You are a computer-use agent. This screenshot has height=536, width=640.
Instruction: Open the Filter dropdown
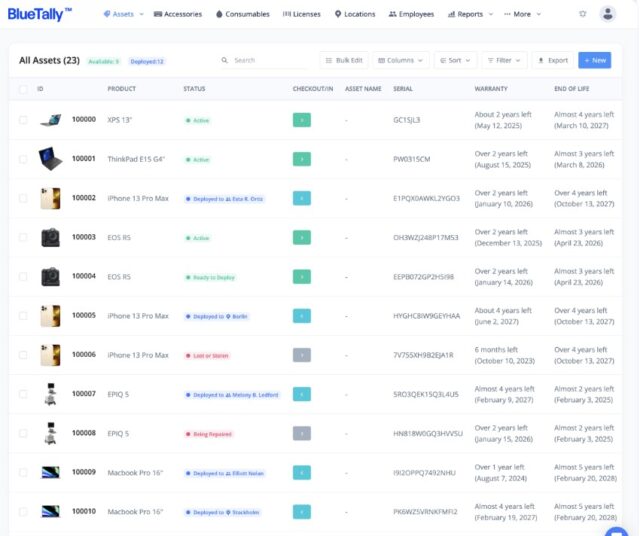click(504, 60)
